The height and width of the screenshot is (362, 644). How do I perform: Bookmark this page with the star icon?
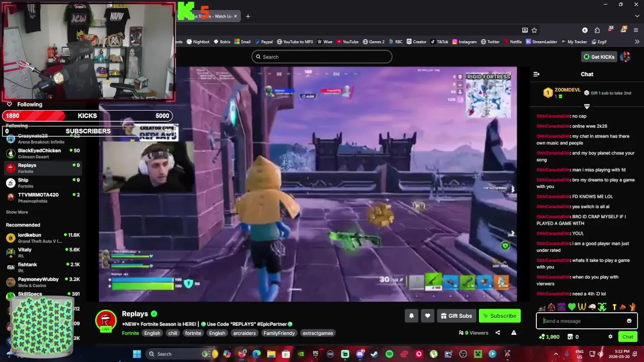(x=534, y=30)
